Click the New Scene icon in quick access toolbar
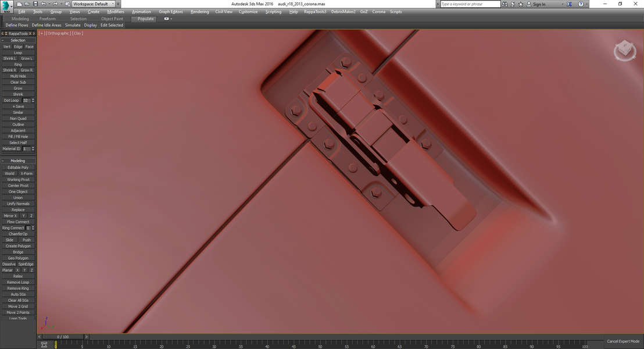 [19, 3]
